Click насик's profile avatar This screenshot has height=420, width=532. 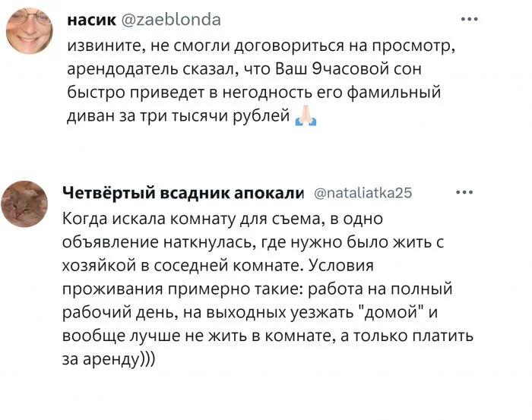pyautogui.click(x=30, y=32)
